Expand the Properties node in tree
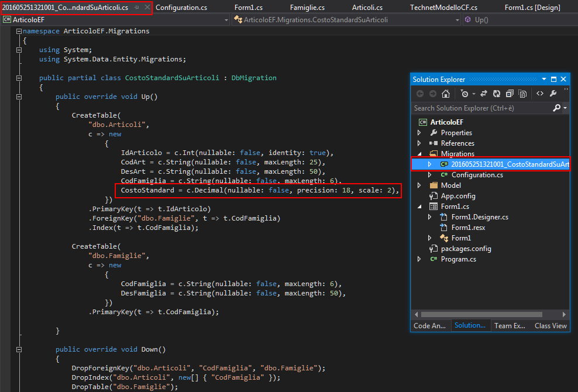The width and height of the screenshot is (578, 392). point(419,133)
